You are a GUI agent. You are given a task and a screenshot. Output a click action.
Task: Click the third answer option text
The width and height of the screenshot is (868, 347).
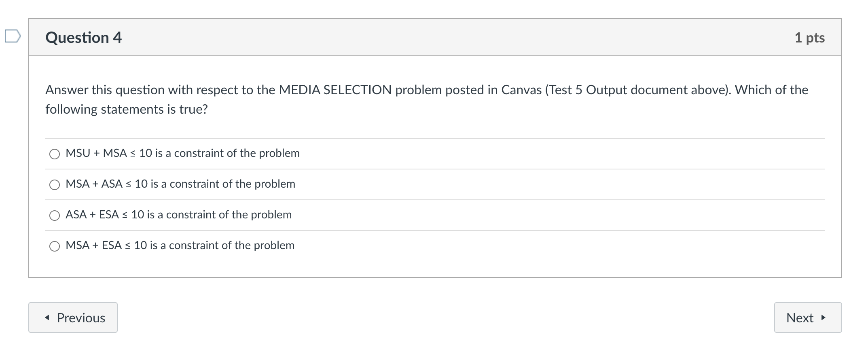[178, 215]
